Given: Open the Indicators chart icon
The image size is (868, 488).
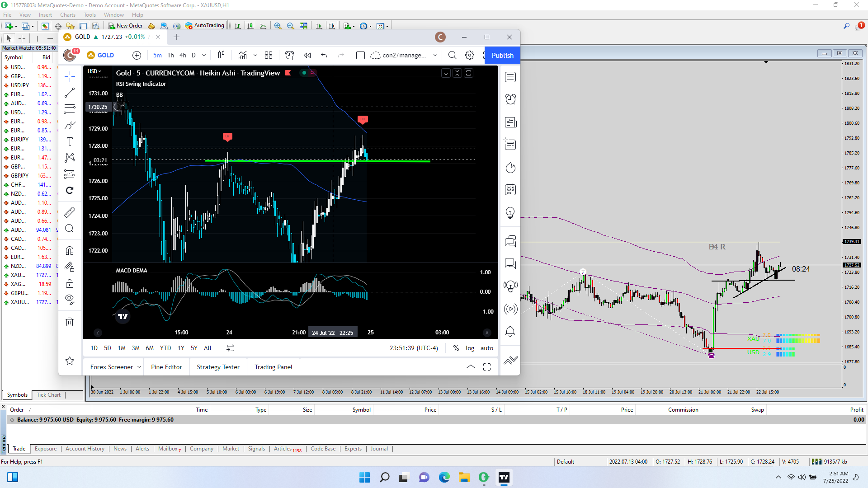Looking at the screenshot, I should coord(243,55).
